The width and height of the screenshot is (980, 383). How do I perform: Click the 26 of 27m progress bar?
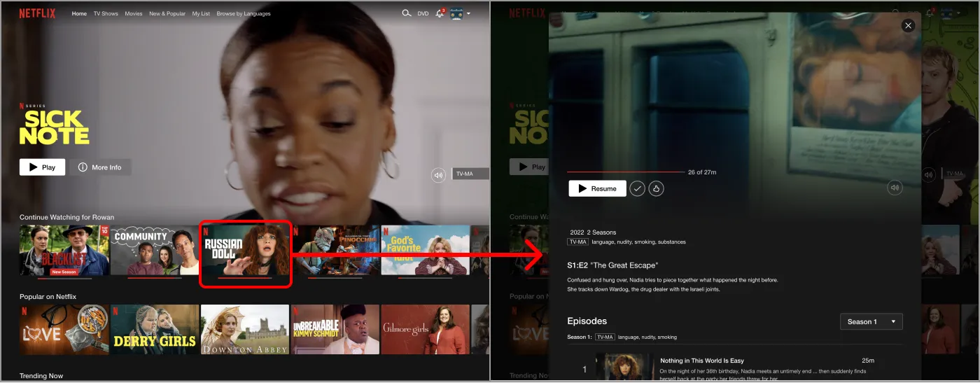[626, 172]
